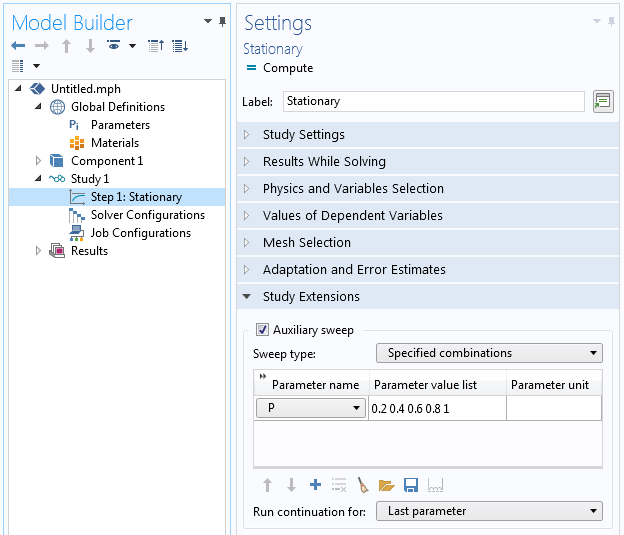
Task: Click the Add parameter plus icon
Action: pyautogui.click(x=315, y=485)
